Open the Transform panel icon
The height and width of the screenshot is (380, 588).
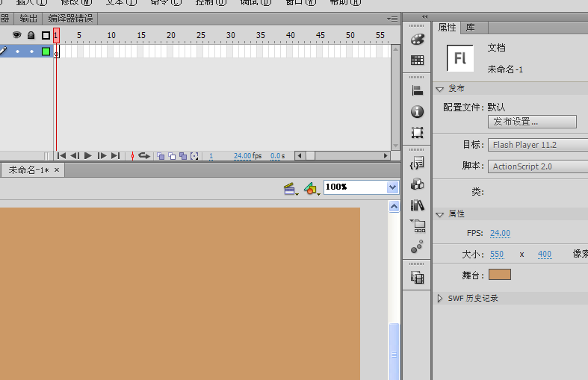417,132
